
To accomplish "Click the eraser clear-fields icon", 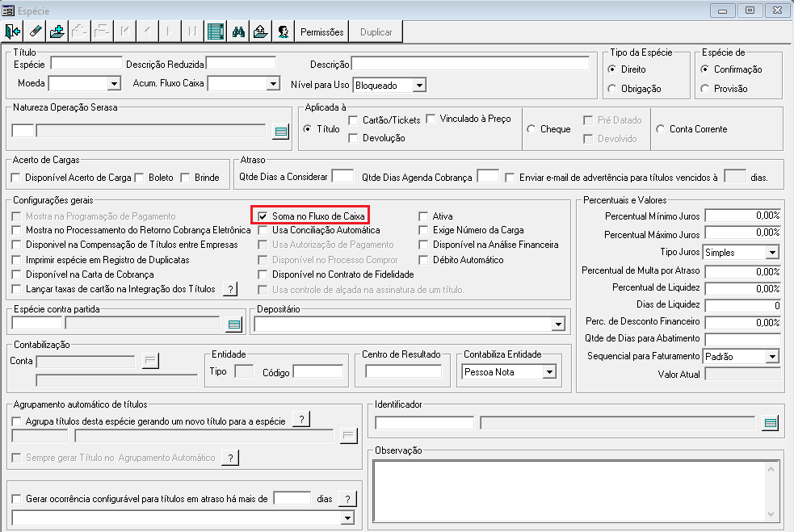I will pos(35,32).
